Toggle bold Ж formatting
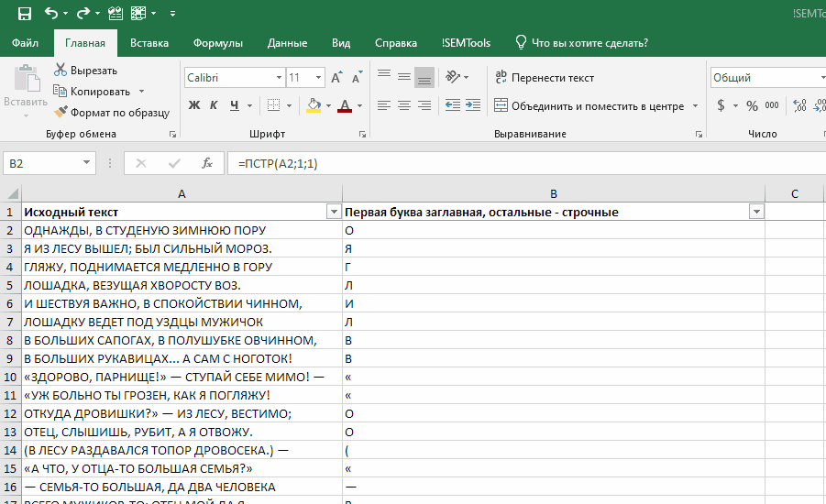This screenshot has height=504, width=826. [193, 105]
